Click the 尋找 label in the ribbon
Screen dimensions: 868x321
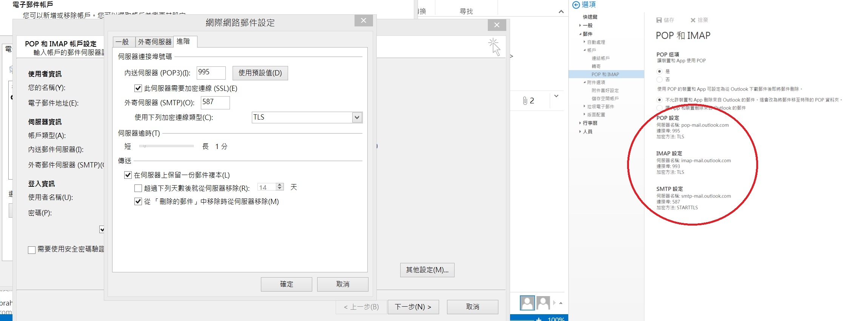466,11
